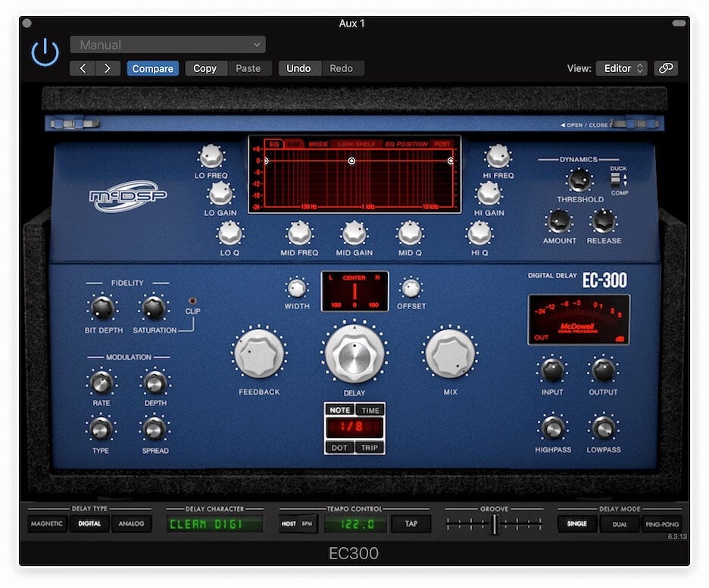Click the HI Q knob
The width and height of the screenshot is (709, 588).
click(479, 233)
